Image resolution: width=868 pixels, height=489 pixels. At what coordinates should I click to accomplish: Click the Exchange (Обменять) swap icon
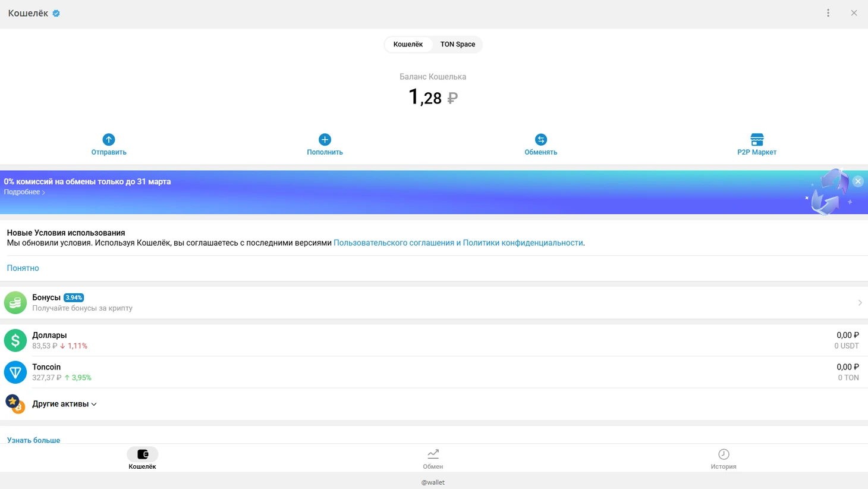[541, 139]
